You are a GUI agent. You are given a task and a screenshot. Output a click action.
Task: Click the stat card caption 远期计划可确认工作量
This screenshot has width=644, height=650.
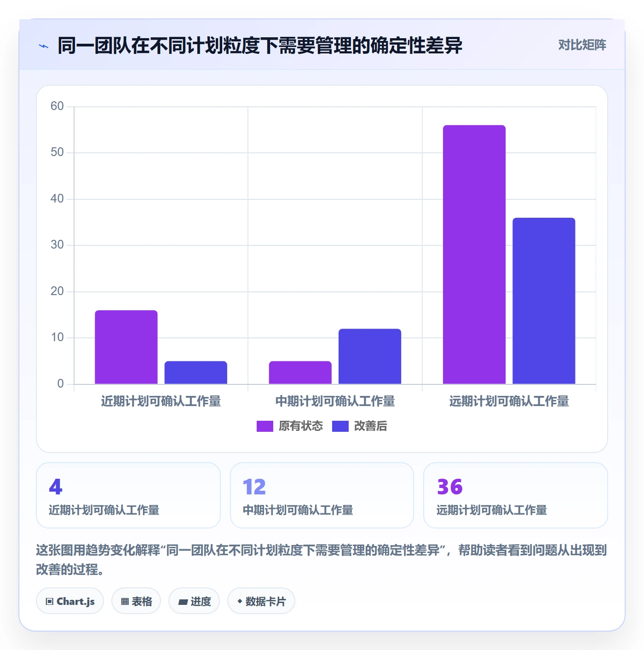[x=492, y=510]
